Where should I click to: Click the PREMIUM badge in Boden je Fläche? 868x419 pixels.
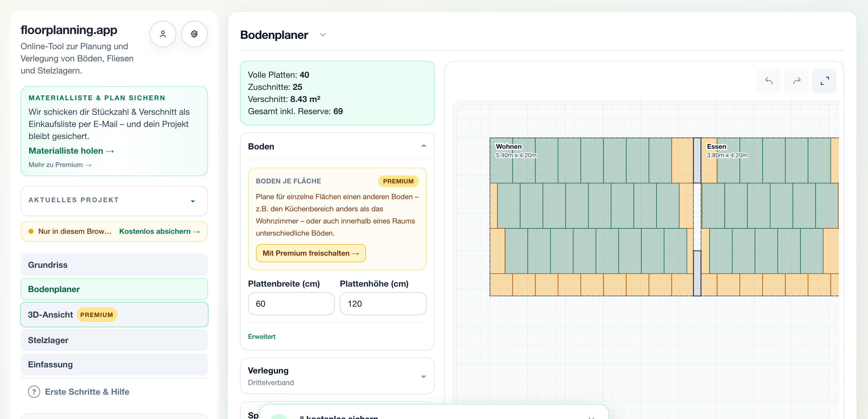398,181
